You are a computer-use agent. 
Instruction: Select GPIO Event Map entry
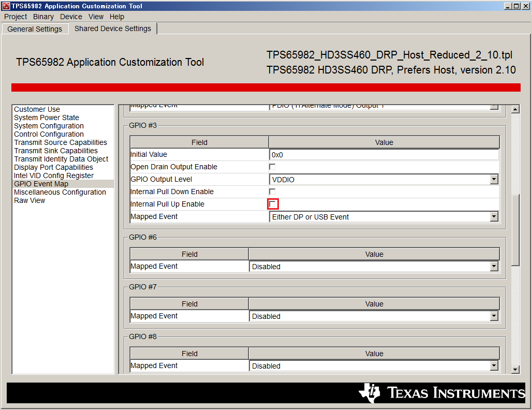(63, 184)
